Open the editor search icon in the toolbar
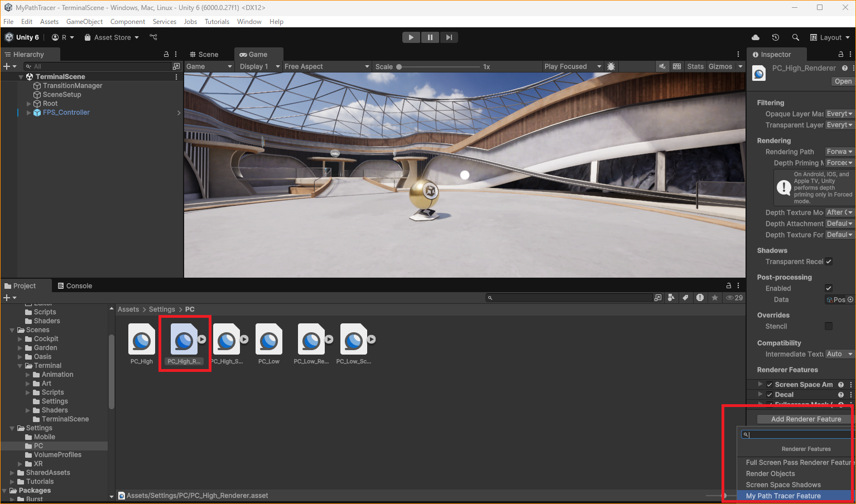Image resolution: width=856 pixels, height=504 pixels. (796, 37)
